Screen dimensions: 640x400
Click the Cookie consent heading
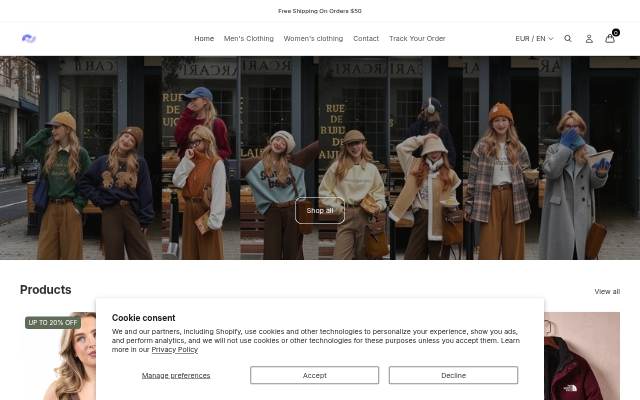(143, 318)
